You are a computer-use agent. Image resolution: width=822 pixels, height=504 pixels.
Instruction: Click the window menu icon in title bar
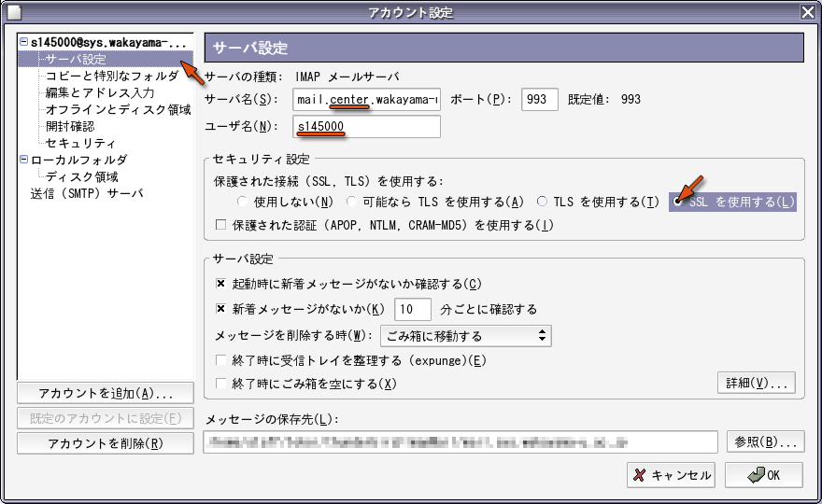coord(14,12)
